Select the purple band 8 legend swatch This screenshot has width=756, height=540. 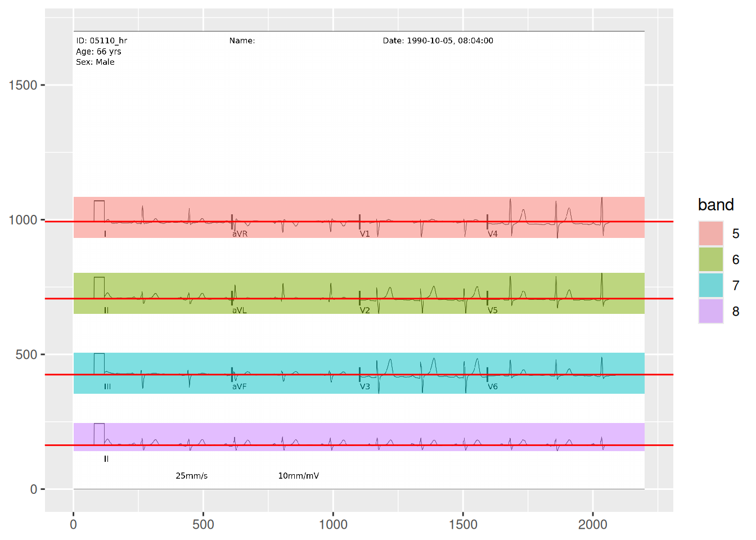coord(710,311)
